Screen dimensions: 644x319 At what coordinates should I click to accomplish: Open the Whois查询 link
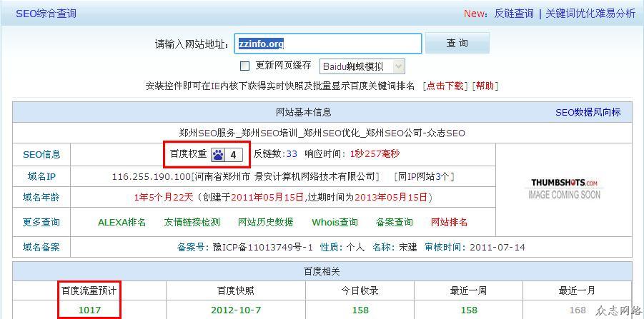(335, 222)
